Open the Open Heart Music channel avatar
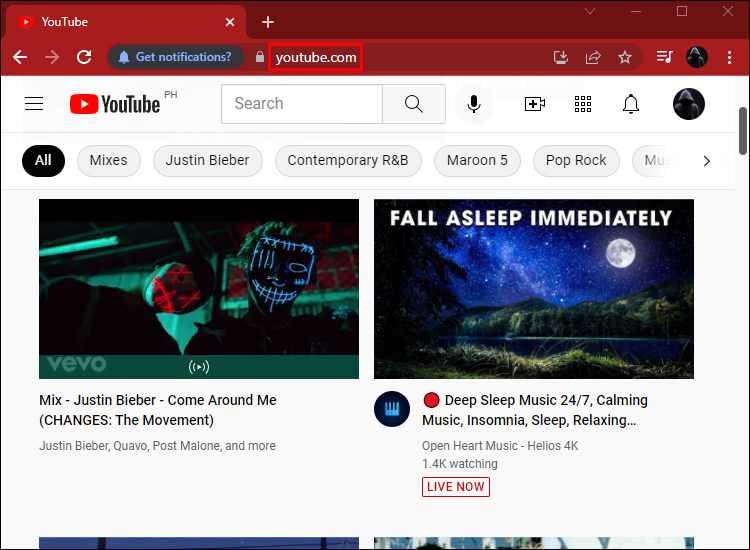 pos(392,409)
